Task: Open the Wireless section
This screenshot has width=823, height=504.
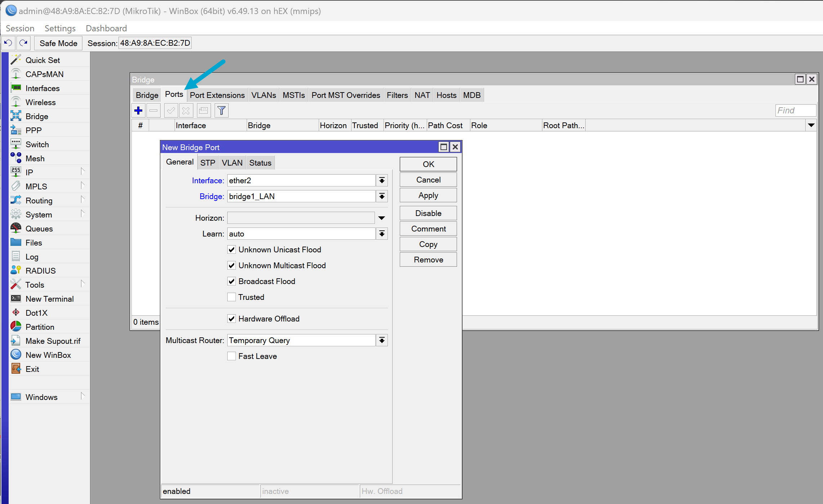Action: (41, 102)
